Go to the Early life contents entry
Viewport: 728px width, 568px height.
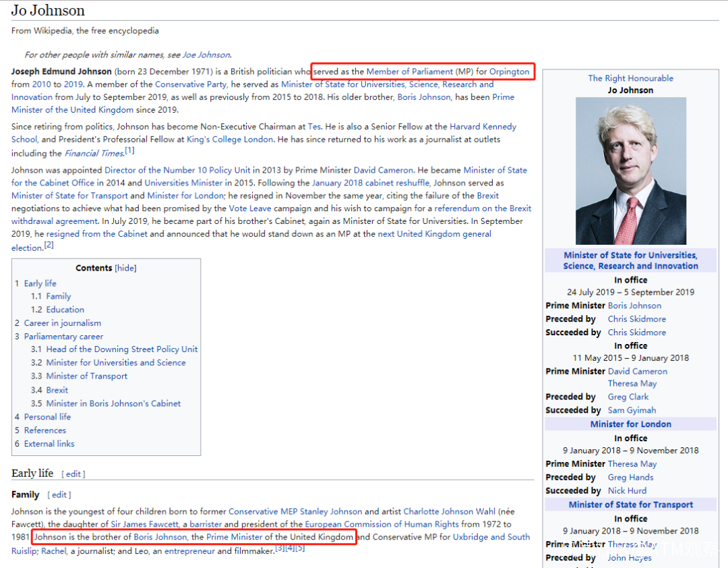click(40, 283)
